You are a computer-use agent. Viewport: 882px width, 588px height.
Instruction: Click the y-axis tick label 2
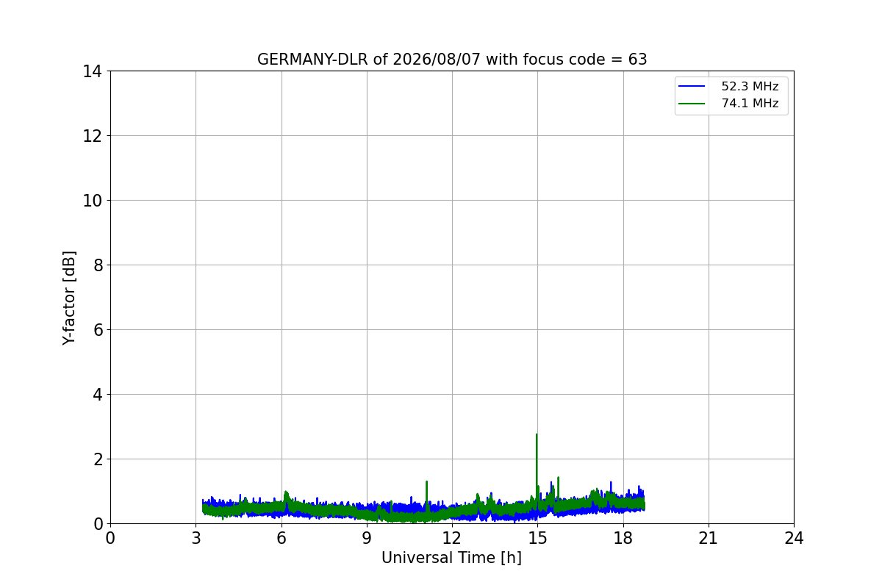pos(98,459)
